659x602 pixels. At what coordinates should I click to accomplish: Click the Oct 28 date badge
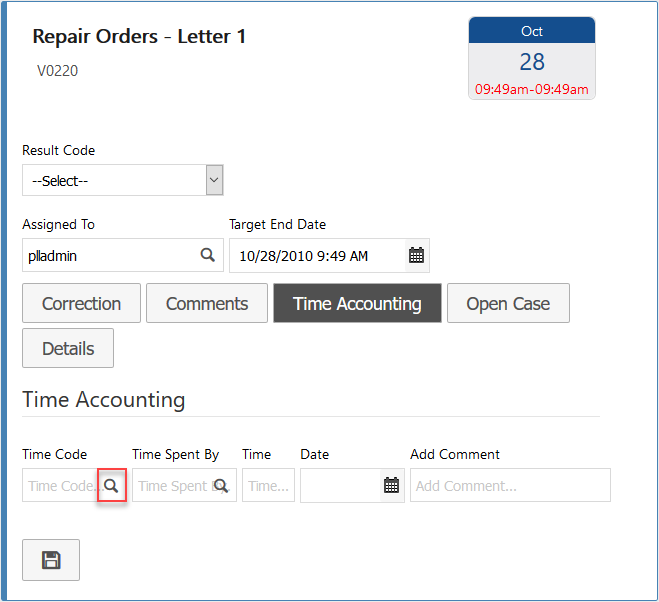(532, 58)
